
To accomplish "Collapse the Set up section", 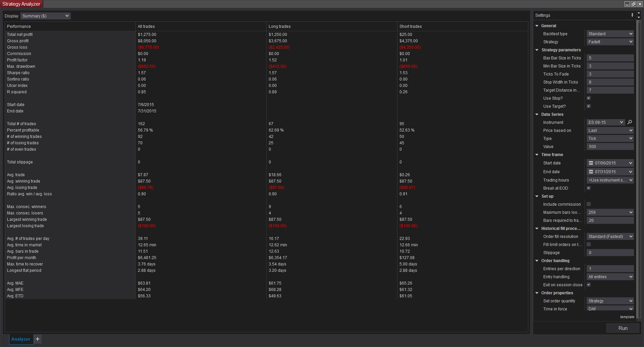I will coord(537,196).
